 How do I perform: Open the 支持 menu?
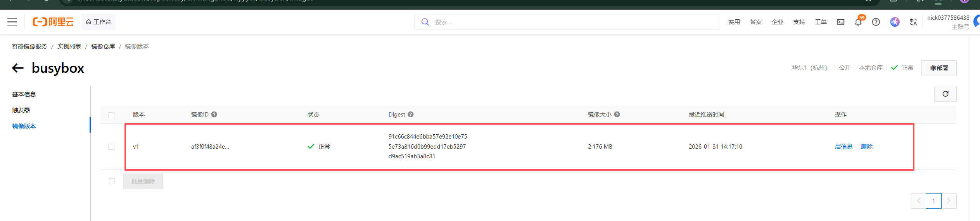point(799,22)
